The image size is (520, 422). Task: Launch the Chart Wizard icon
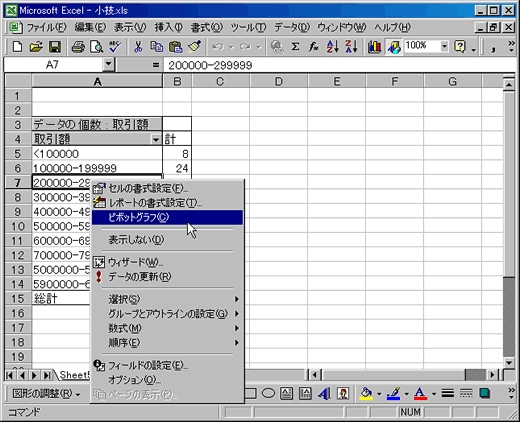coord(374,47)
